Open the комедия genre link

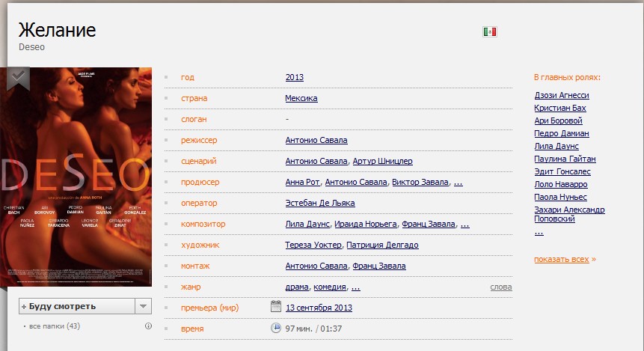[330, 287]
